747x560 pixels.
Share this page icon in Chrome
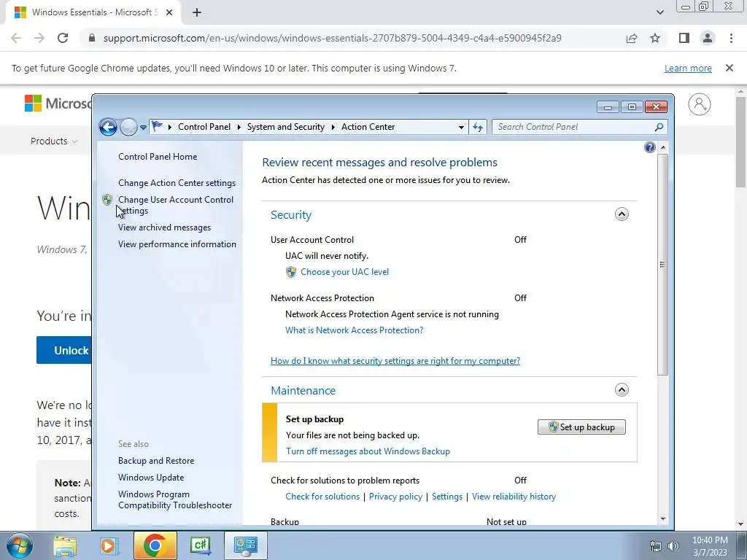[x=632, y=38]
